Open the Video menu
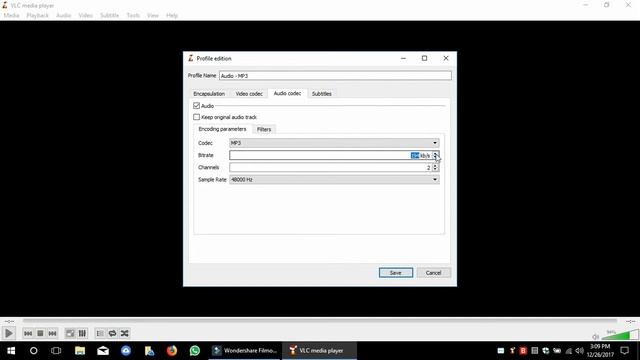The height and width of the screenshot is (360, 640). pos(86,16)
